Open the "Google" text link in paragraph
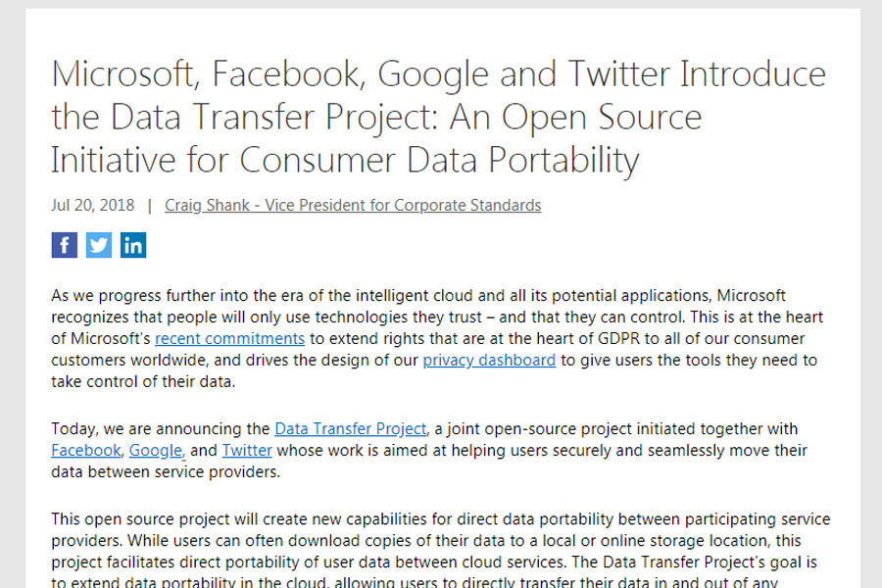 [156, 451]
